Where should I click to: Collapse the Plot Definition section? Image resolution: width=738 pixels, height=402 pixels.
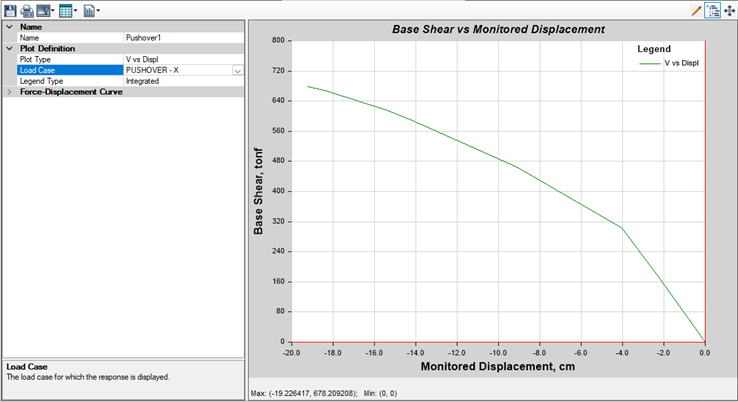(x=10, y=48)
